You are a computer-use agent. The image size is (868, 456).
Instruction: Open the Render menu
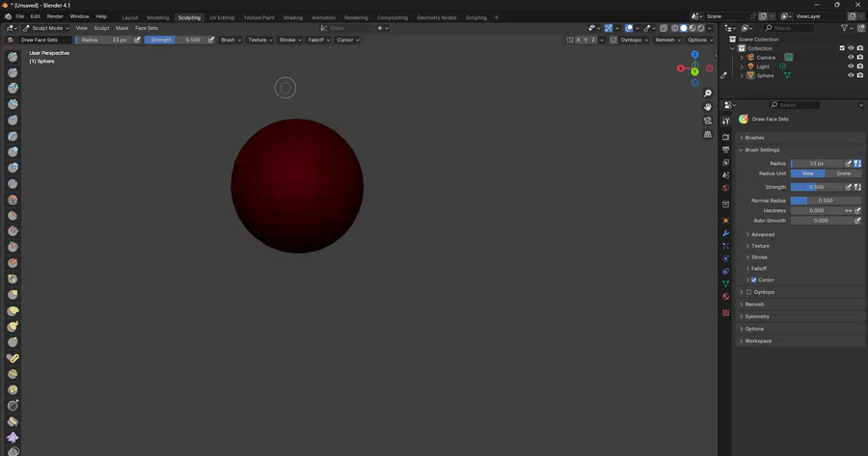point(55,16)
